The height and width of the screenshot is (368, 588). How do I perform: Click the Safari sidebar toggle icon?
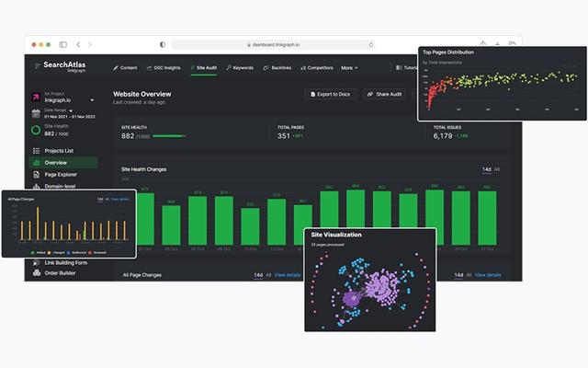[x=63, y=44]
